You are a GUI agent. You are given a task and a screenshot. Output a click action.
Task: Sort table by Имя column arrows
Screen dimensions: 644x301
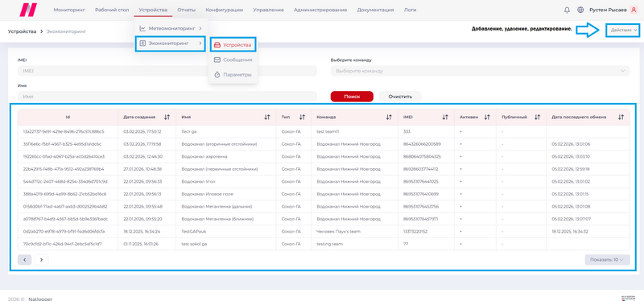pyautogui.click(x=267, y=117)
